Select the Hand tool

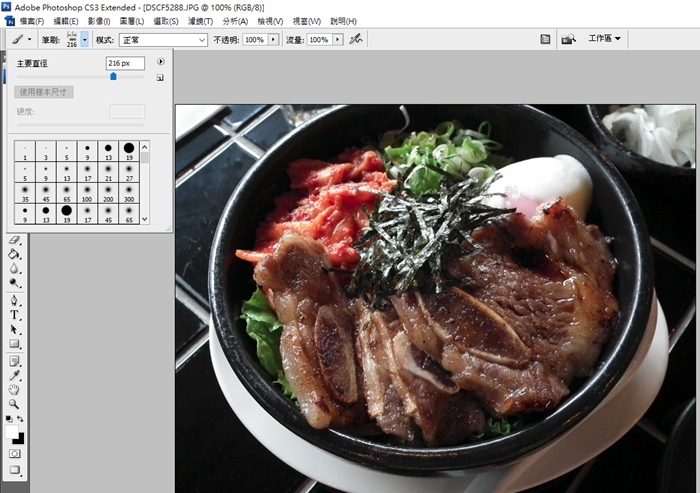[15, 389]
